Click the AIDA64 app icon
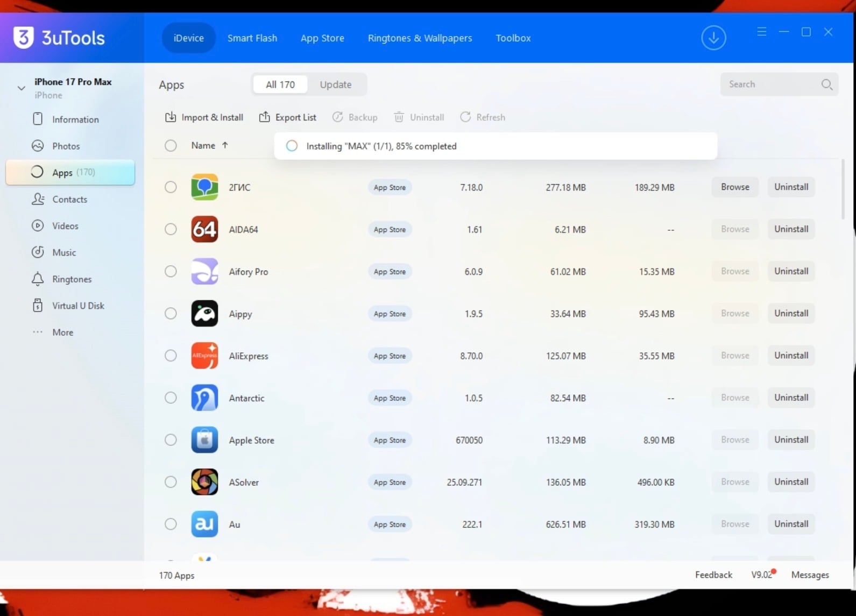This screenshot has height=616, width=856. click(x=204, y=229)
